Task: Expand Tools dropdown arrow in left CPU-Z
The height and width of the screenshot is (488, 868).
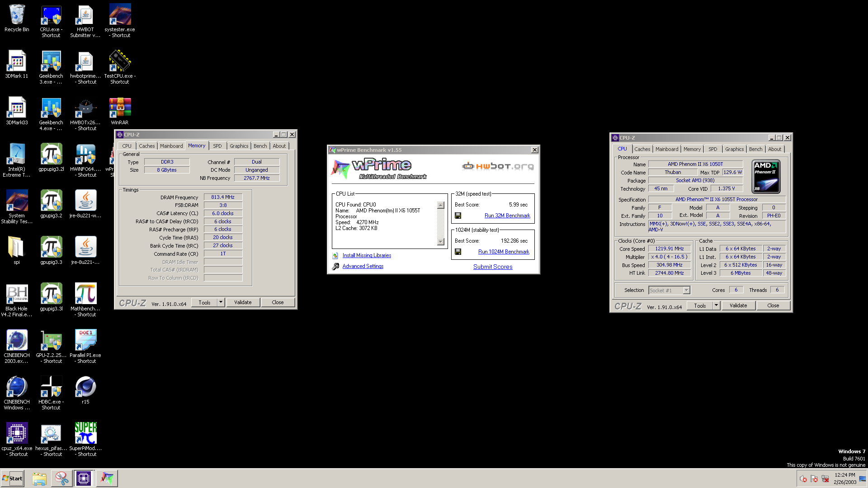Action: [221, 302]
